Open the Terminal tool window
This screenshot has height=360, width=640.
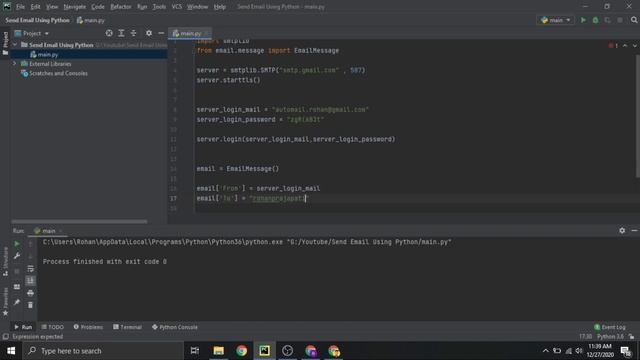[127, 327]
